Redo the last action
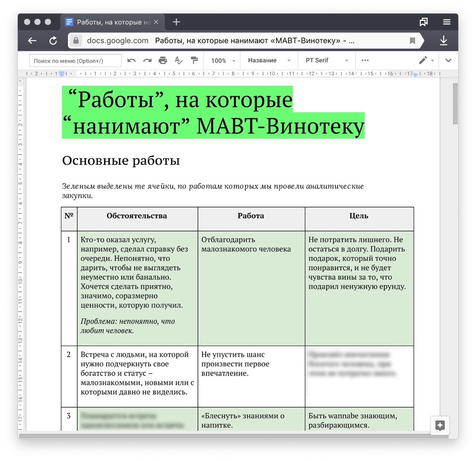 click(147, 61)
